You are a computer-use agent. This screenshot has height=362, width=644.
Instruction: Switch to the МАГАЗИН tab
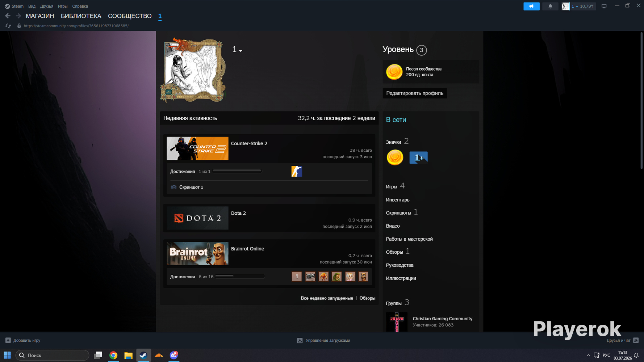pos(40,16)
